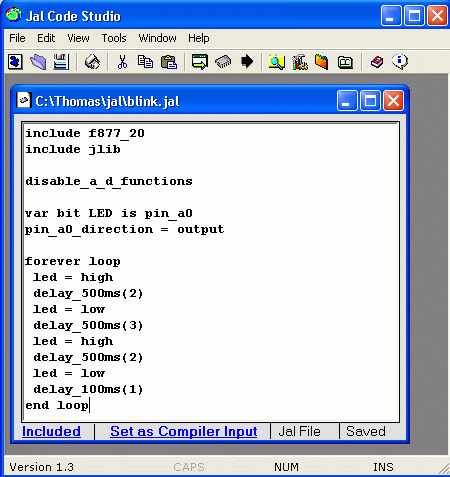Place the cursor in the blink.jal code editor
Viewport: 450px width, 477px height.
click(211, 272)
